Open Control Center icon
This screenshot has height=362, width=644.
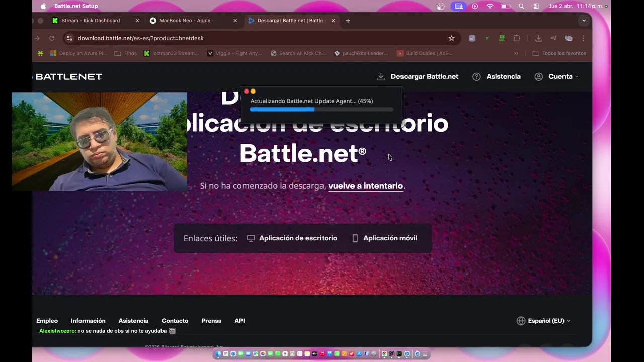[x=536, y=6]
